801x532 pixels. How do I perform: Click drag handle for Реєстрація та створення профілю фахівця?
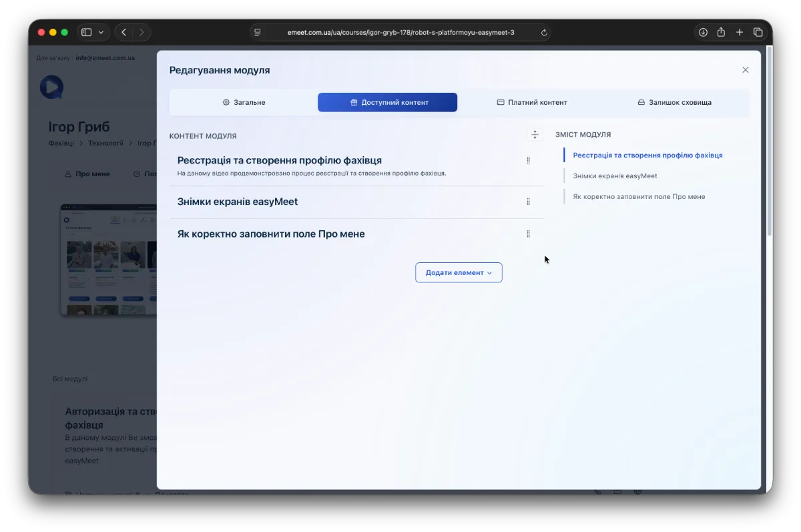(528, 160)
